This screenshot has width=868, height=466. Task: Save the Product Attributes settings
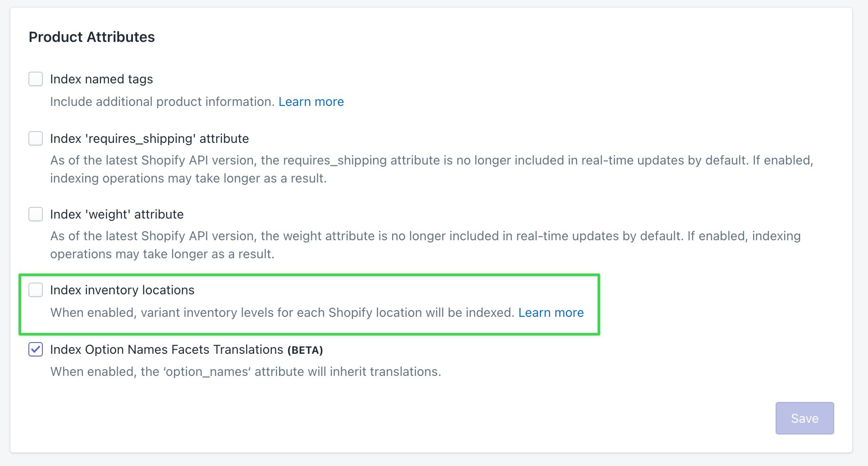804,418
